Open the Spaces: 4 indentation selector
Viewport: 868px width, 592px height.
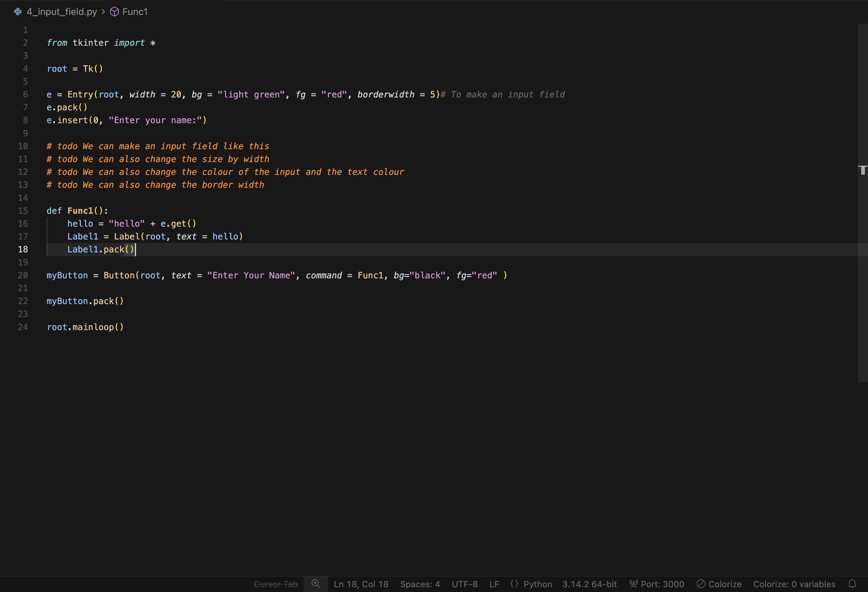coord(420,584)
